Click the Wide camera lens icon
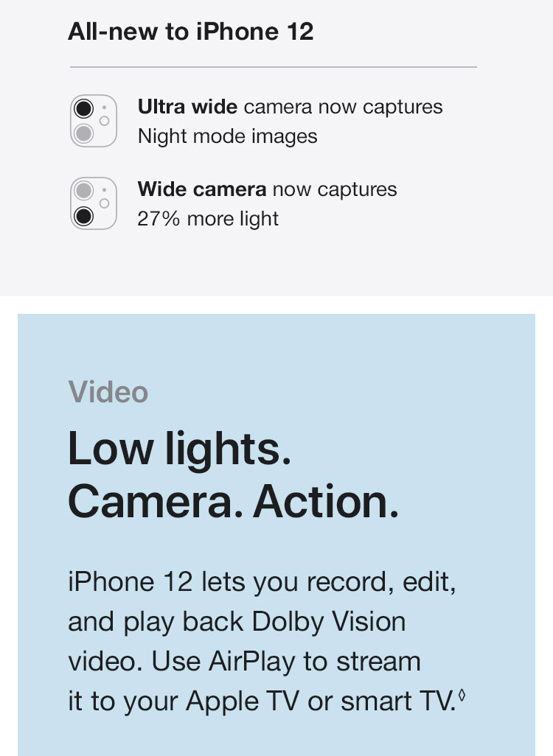The height and width of the screenshot is (756, 553). coord(94,203)
